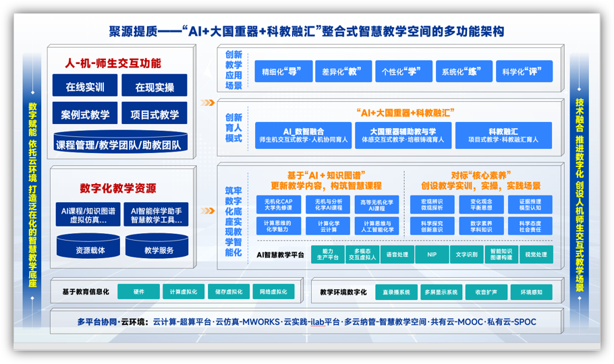Click the 无机化CAP大学先修课 tile
The height and width of the screenshot is (364, 614).
(278, 205)
